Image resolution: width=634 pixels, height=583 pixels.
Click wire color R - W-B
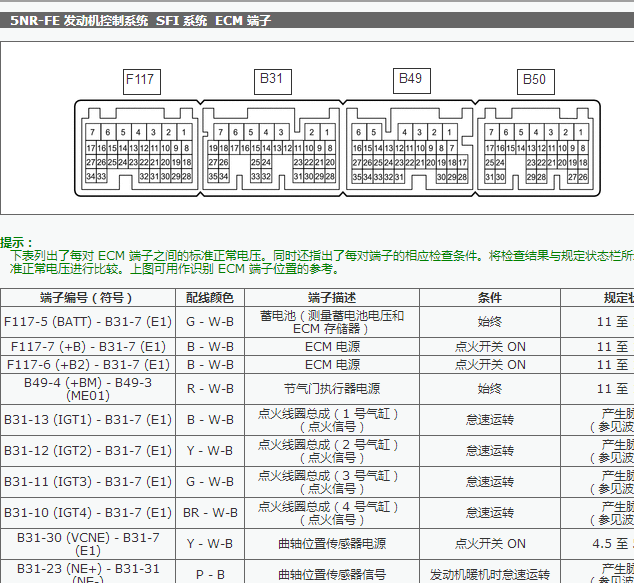(x=209, y=389)
